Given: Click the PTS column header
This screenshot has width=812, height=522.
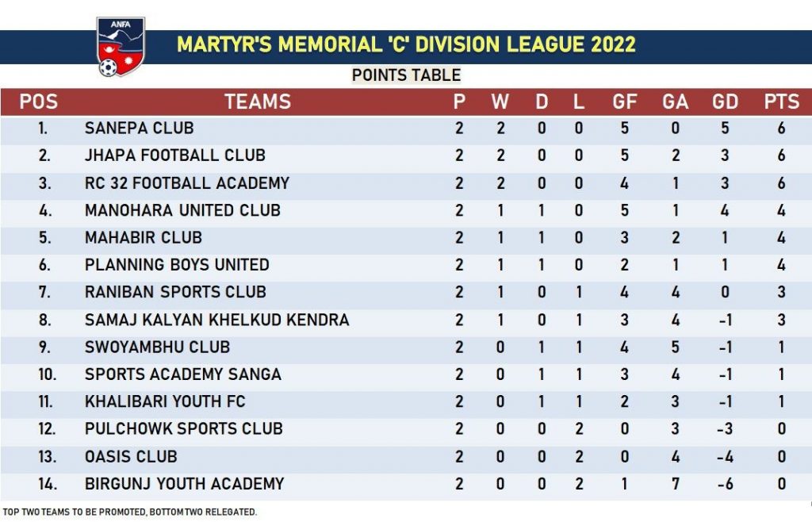Looking at the screenshot, I should (x=781, y=102).
